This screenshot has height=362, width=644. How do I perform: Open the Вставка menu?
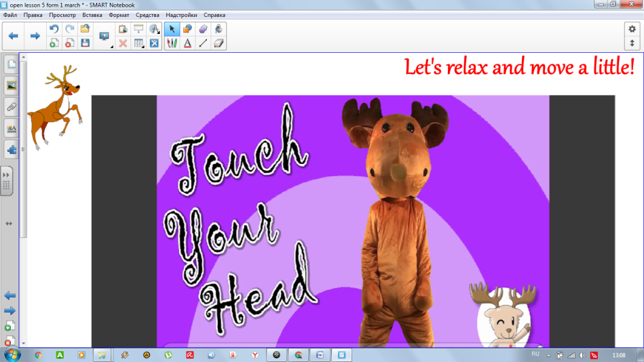click(x=92, y=15)
